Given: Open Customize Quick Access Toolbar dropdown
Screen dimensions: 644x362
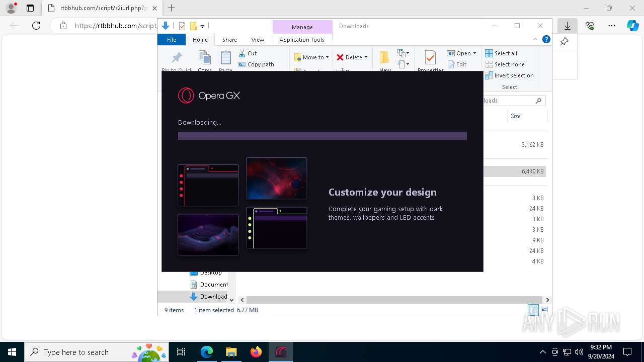Looking at the screenshot, I should point(202,26).
